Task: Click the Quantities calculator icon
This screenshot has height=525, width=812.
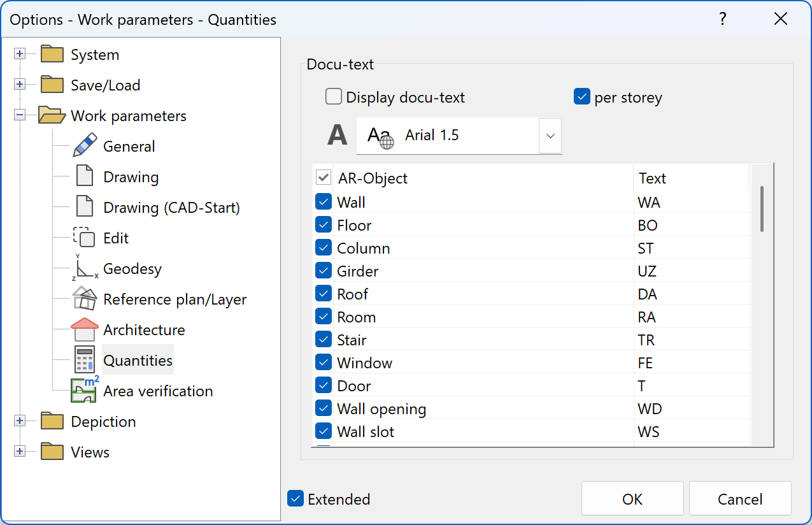Action: click(x=83, y=360)
